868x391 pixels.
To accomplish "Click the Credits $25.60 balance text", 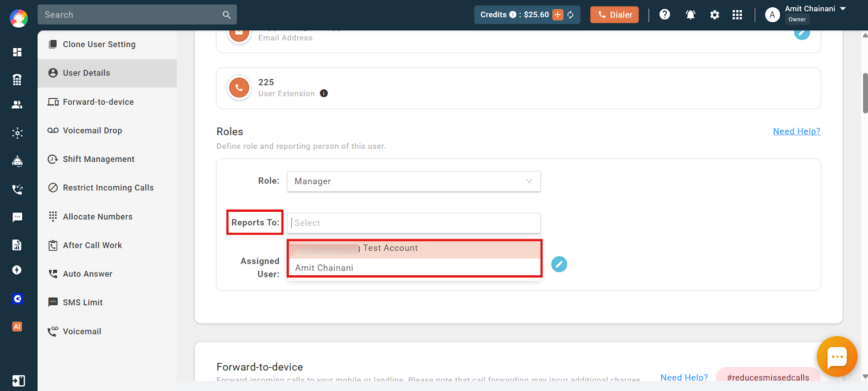I will [x=514, y=15].
